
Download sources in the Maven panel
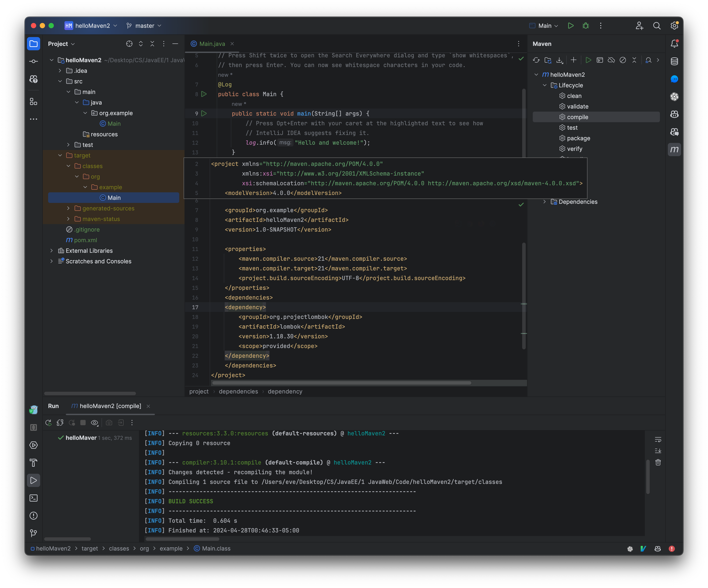tap(560, 60)
